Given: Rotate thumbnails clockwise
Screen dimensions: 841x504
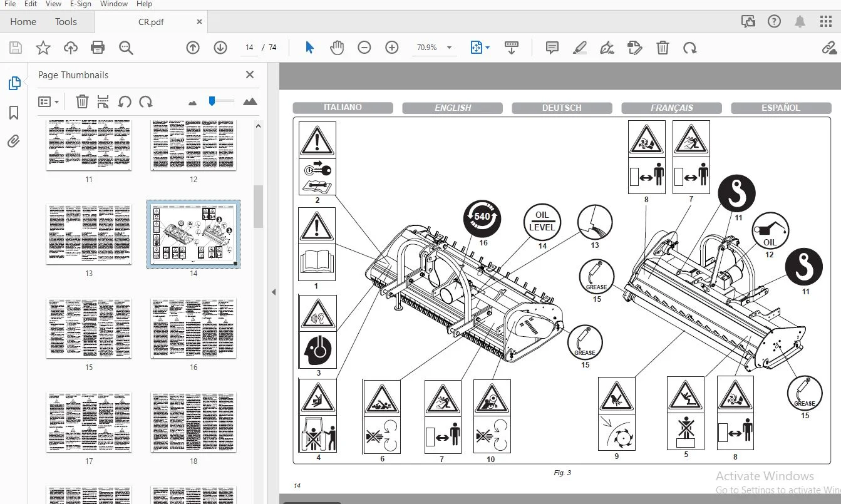Looking at the screenshot, I should point(146,101).
